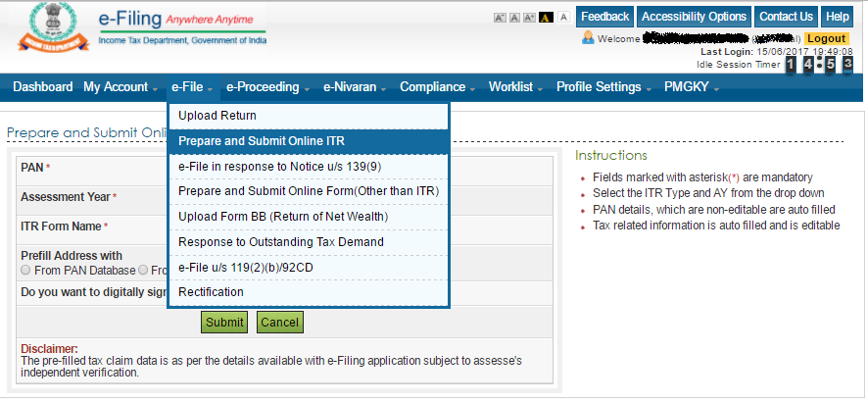
Task: Switch to the black high-contrast theme
Action: pos(548,18)
